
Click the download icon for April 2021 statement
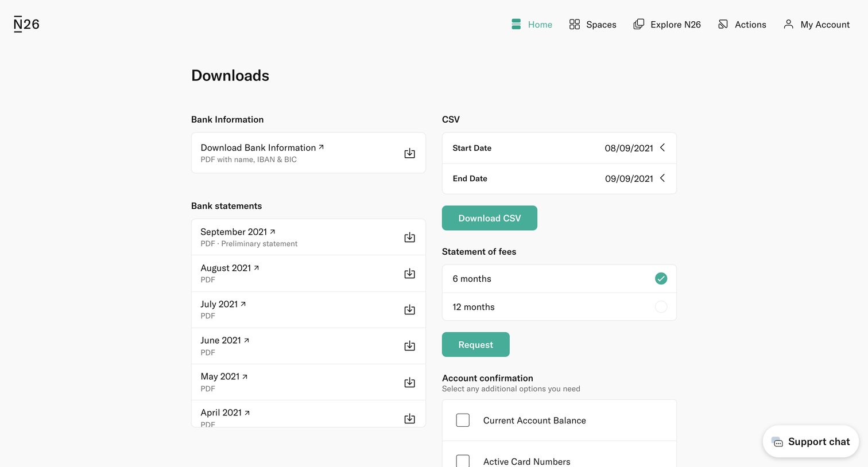[409, 418]
